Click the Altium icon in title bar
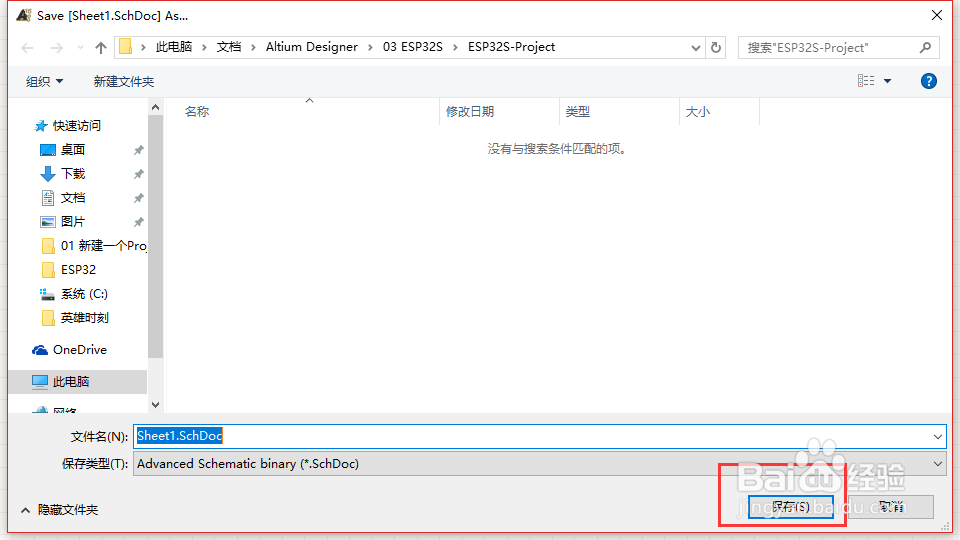The height and width of the screenshot is (540, 960). [x=24, y=15]
